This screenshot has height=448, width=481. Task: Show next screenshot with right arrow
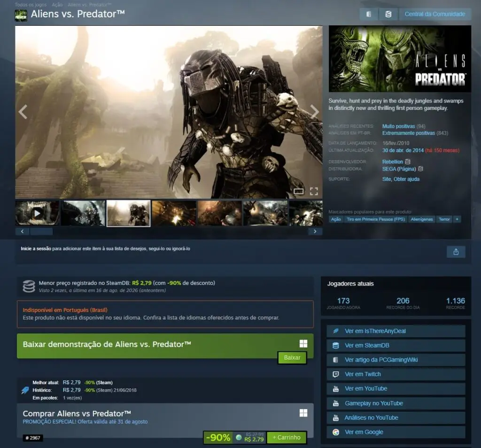[314, 112]
